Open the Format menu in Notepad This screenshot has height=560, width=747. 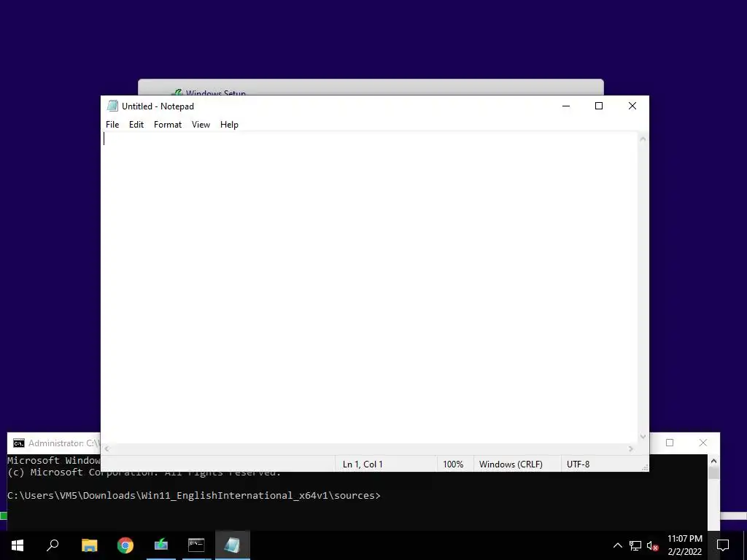point(168,125)
